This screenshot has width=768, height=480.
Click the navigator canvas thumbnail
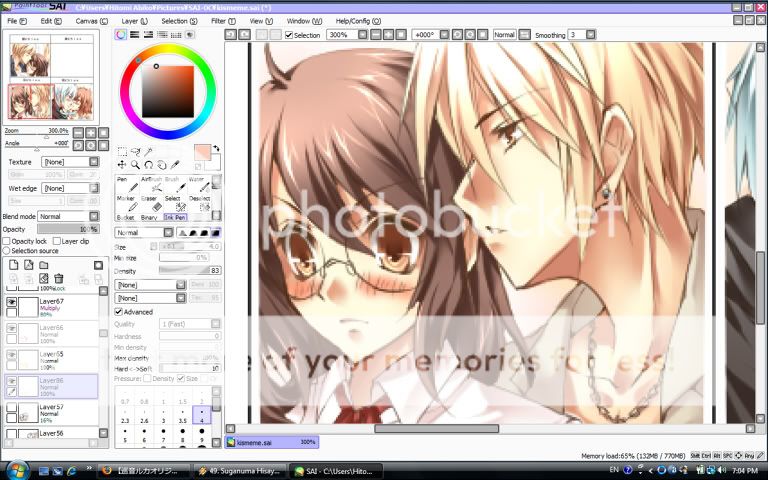point(51,77)
